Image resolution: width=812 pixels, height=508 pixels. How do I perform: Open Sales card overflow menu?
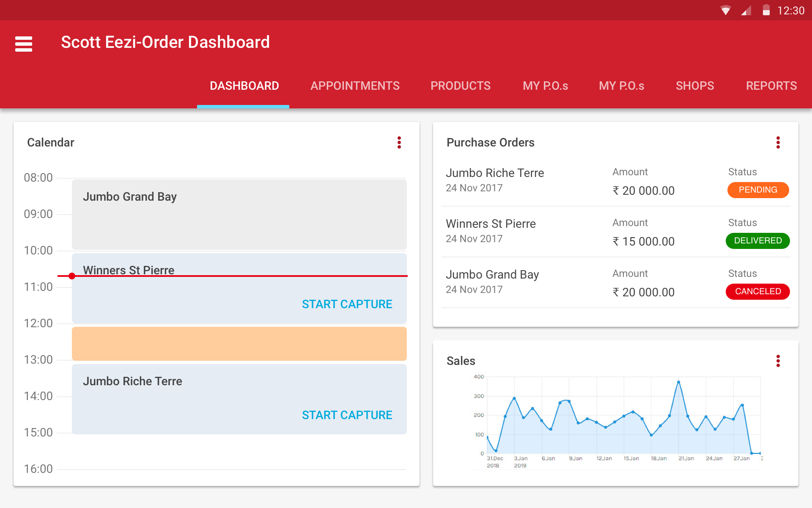(x=778, y=361)
